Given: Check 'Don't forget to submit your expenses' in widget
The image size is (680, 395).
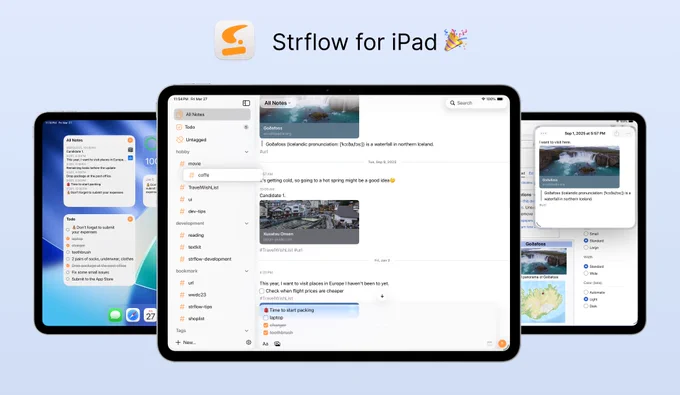Looking at the screenshot, I should pos(68,229).
